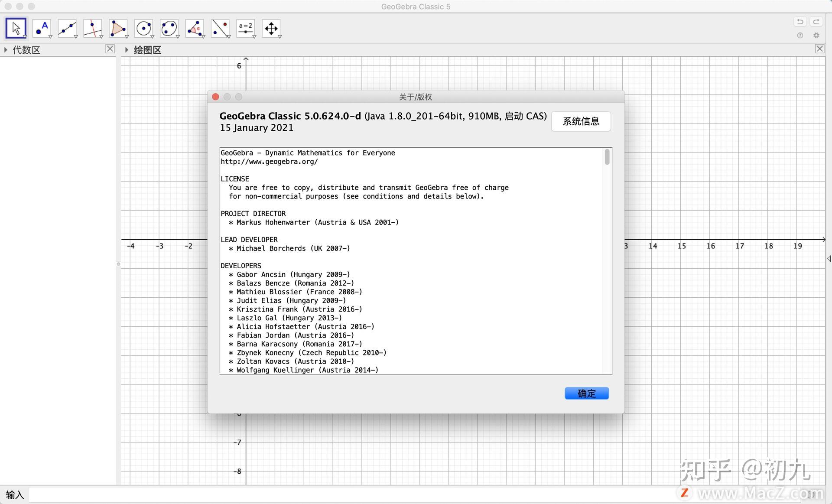The width and height of the screenshot is (832, 504).
Task: Select the Ellipse conic tool
Action: click(169, 29)
